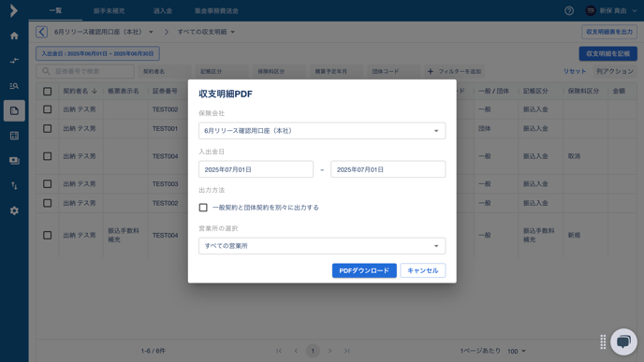Open 団体コード filter

393,71
